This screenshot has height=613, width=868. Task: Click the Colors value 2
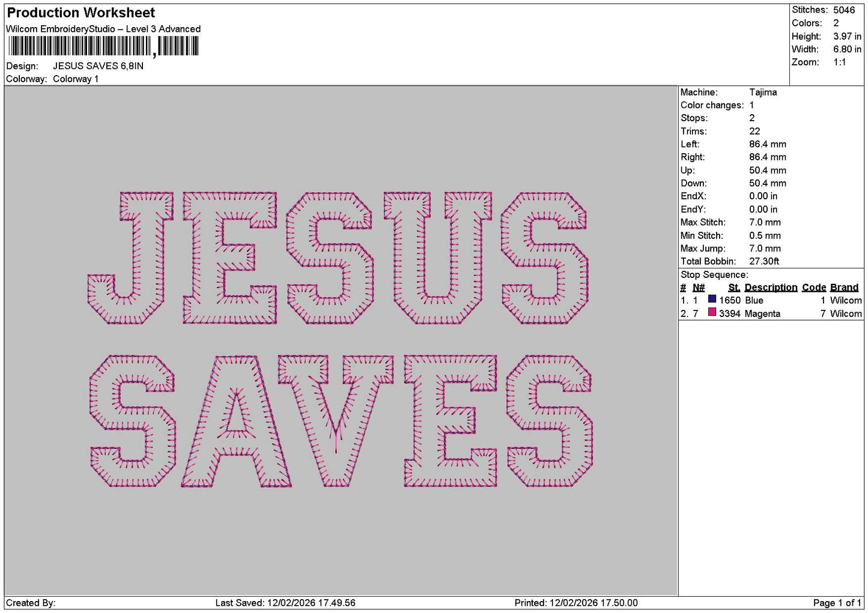[836, 23]
